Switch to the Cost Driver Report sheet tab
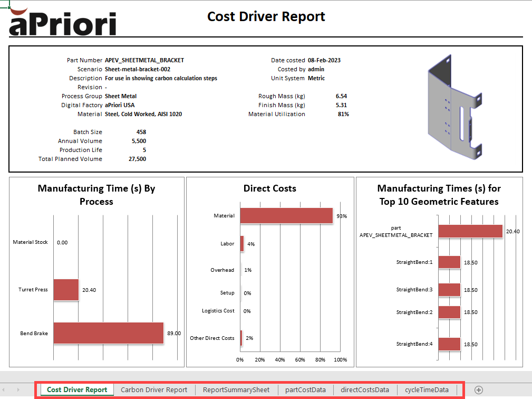 [77, 390]
